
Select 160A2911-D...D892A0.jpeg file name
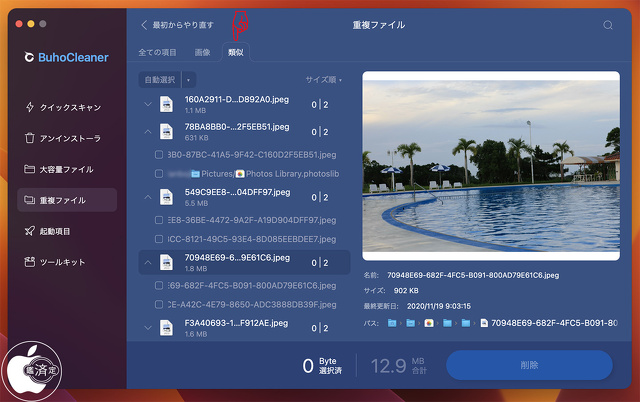pyautogui.click(x=237, y=100)
